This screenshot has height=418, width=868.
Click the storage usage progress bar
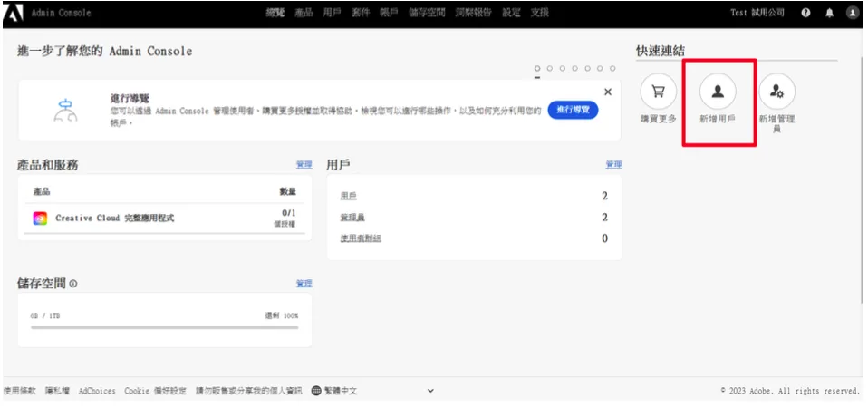[x=164, y=327]
